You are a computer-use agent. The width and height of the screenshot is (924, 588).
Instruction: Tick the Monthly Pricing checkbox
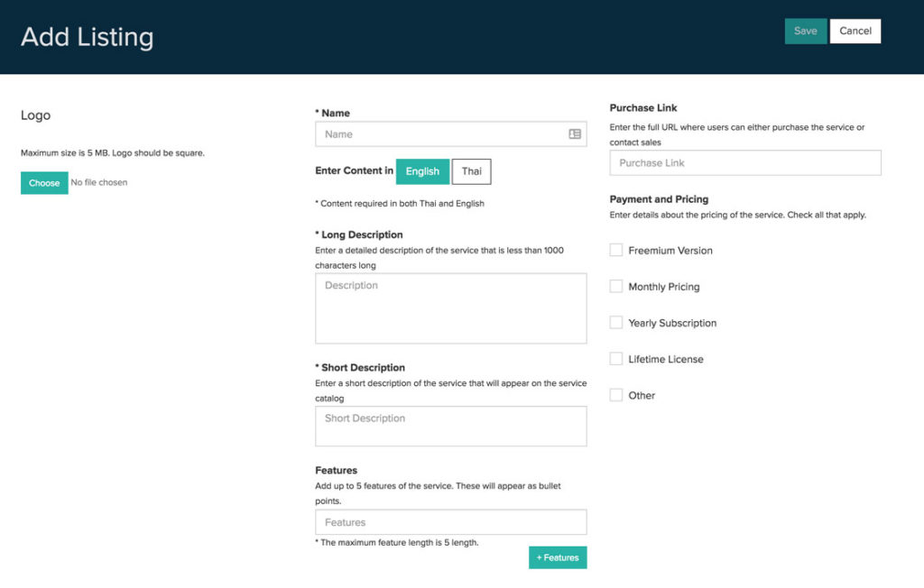click(615, 287)
